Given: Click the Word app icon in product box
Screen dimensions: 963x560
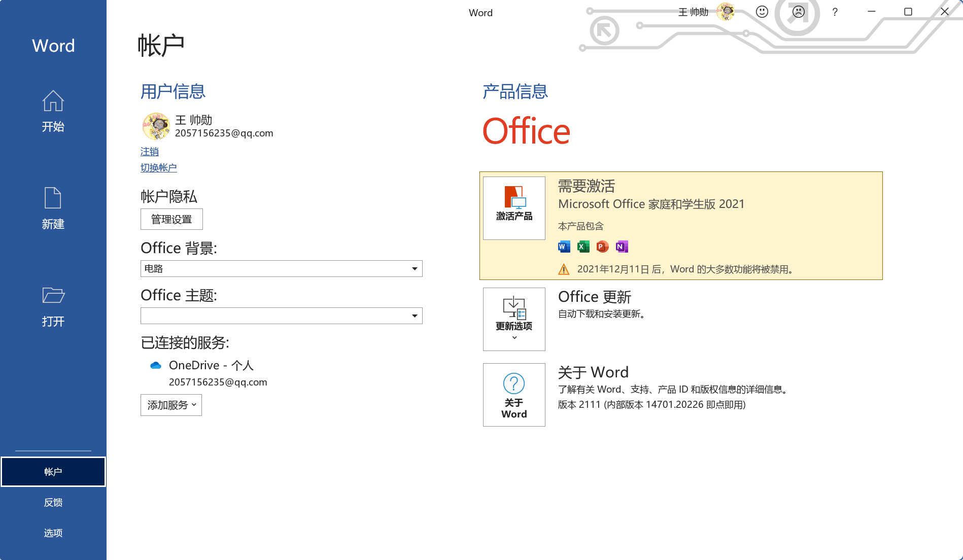Looking at the screenshot, I should point(564,247).
